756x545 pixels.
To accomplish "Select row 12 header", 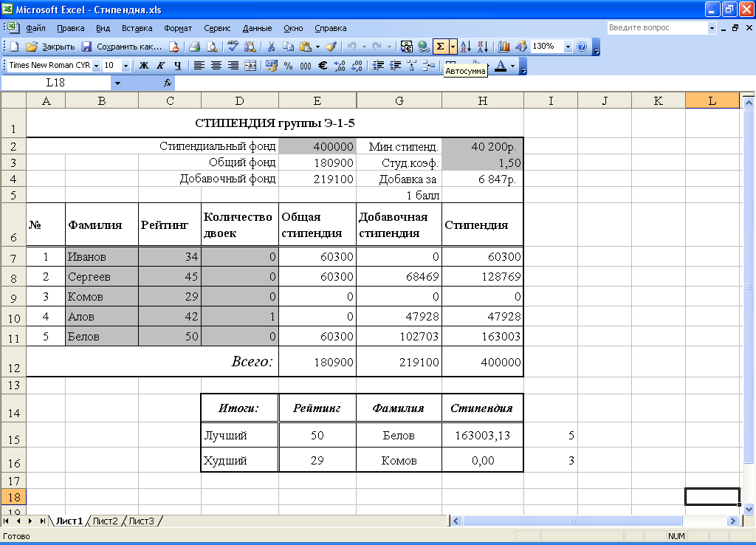I will 13,362.
